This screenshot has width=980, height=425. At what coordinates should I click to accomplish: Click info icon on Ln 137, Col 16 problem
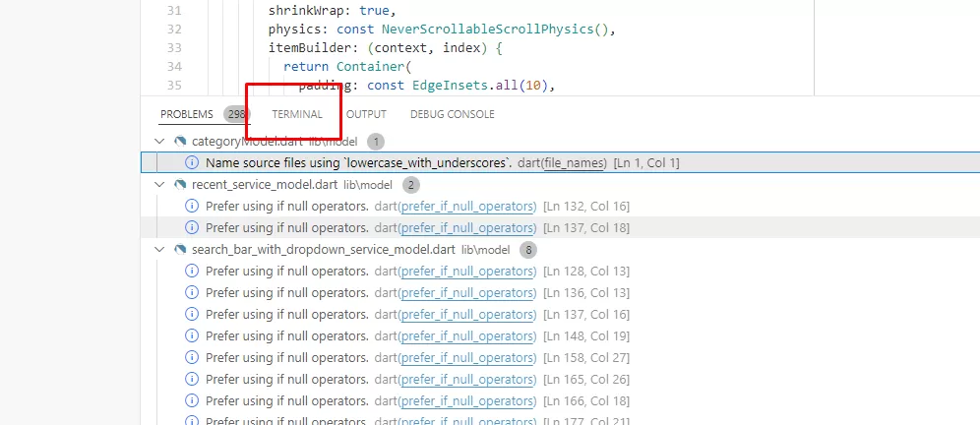point(192,315)
